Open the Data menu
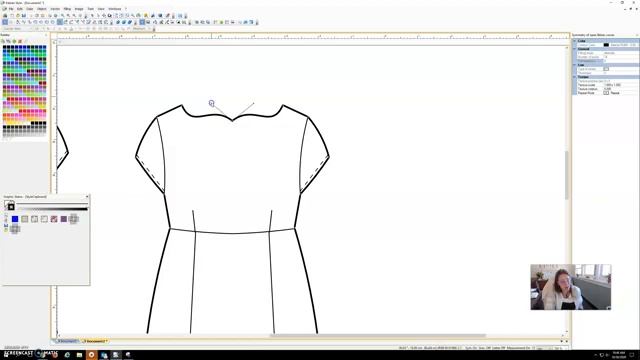Screen dimensions: 640x360 (29, 9)
